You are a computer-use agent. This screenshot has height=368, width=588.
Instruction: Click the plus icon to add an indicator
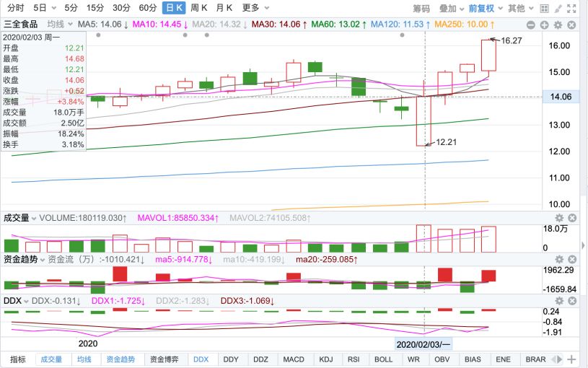(x=571, y=359)
